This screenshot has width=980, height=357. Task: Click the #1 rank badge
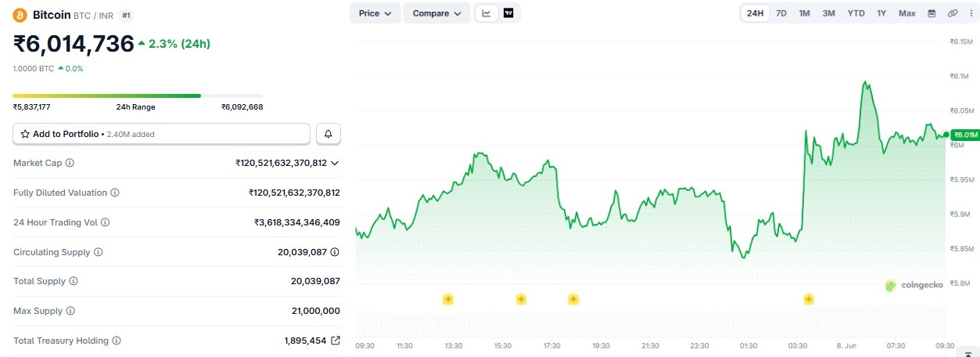point(126,15)
